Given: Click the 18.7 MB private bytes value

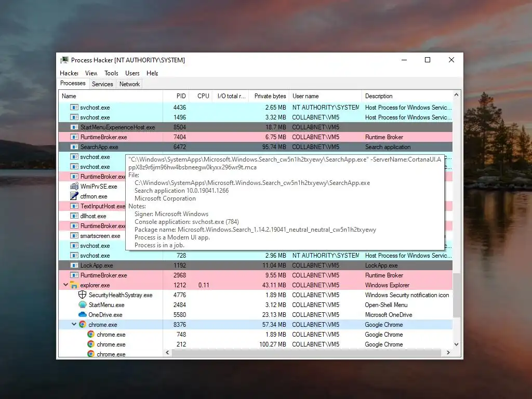Looking at the screenshot, I should (x=275, y=127).
